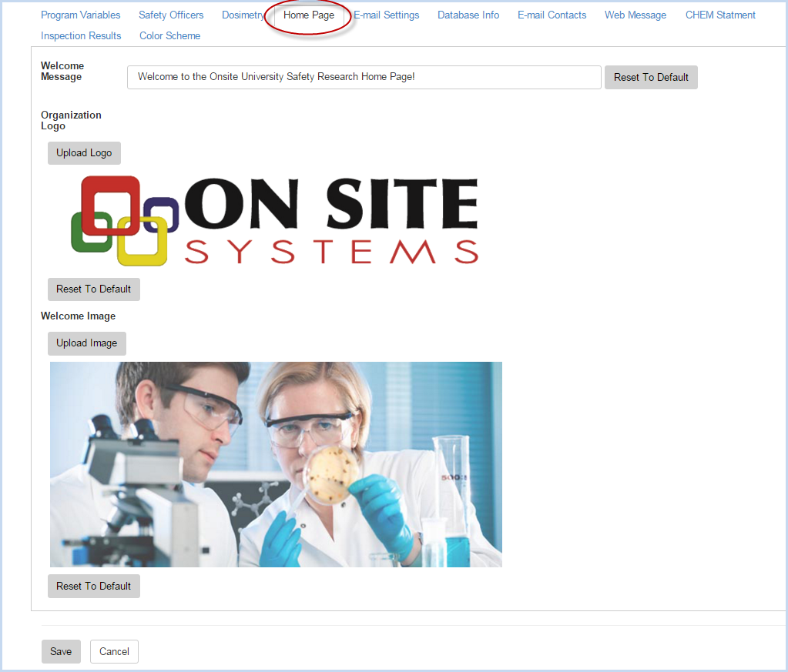Select the Home Page tab
The image size is (788, 672).
tap(309, 15)
